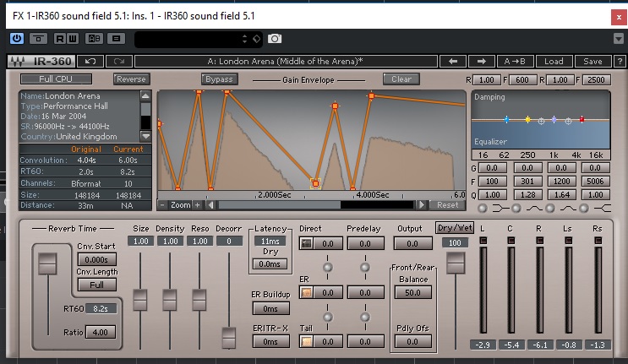
Task: Select the yellow EQ band marker
Action: (528, 119)
